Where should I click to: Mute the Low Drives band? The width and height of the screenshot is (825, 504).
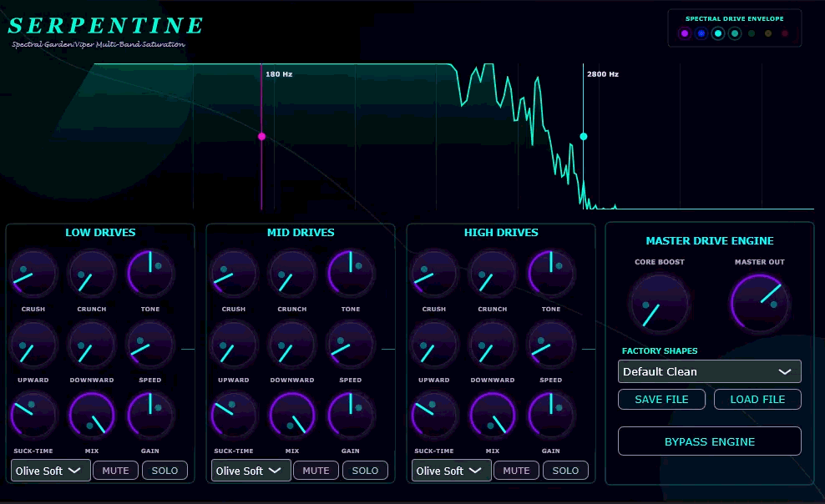click(x=115, y=471)
